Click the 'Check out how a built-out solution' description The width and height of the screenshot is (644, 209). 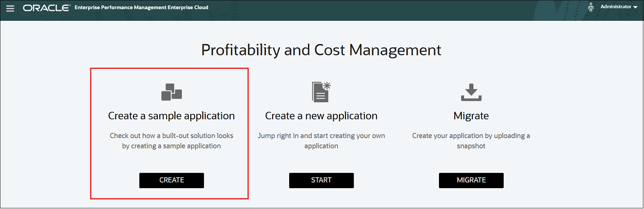point(171,141)
